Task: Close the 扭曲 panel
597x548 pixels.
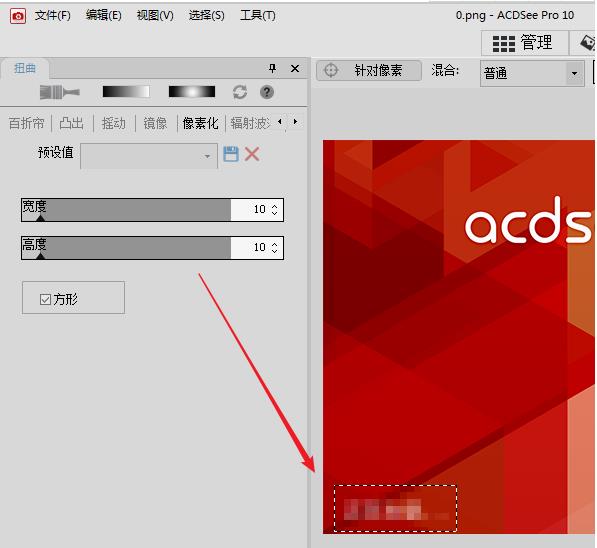Action: point(295,69)
